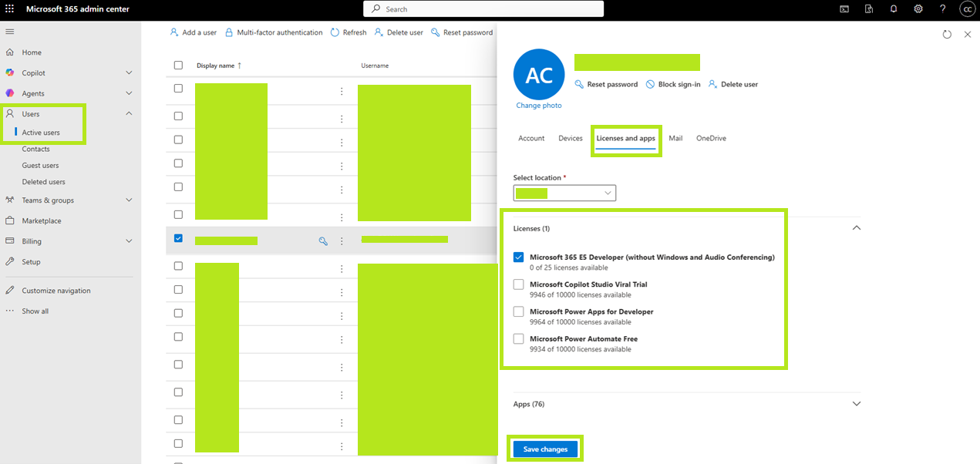Refresh the active users list
Viewport: 980px width, 464px height.
(x=349, y=32)
